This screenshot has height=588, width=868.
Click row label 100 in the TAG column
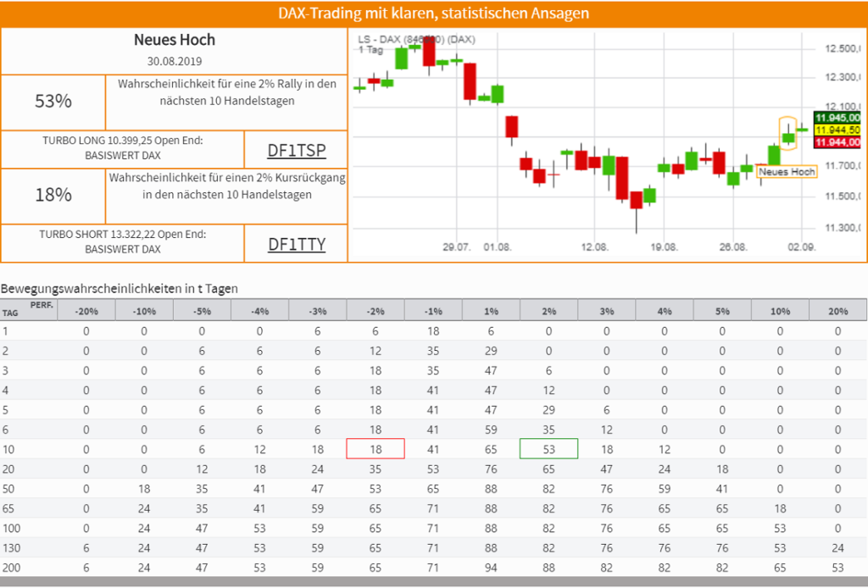pyautogui.click(x=11, y=528)
